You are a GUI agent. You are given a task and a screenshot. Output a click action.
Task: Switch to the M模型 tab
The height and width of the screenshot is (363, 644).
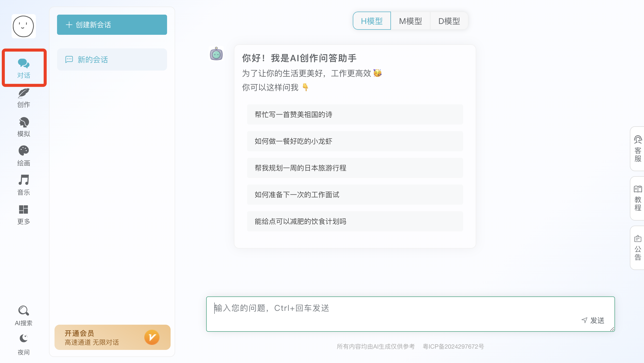pos(410,21)
